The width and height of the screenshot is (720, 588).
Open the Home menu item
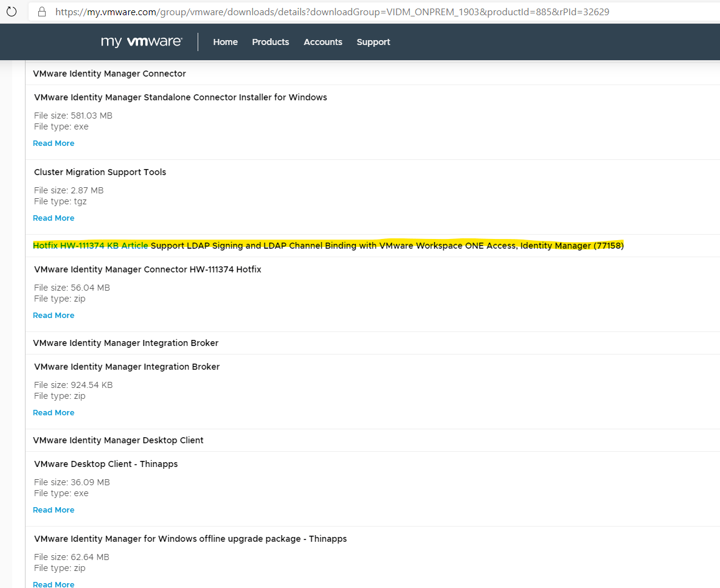click(225, 42)
